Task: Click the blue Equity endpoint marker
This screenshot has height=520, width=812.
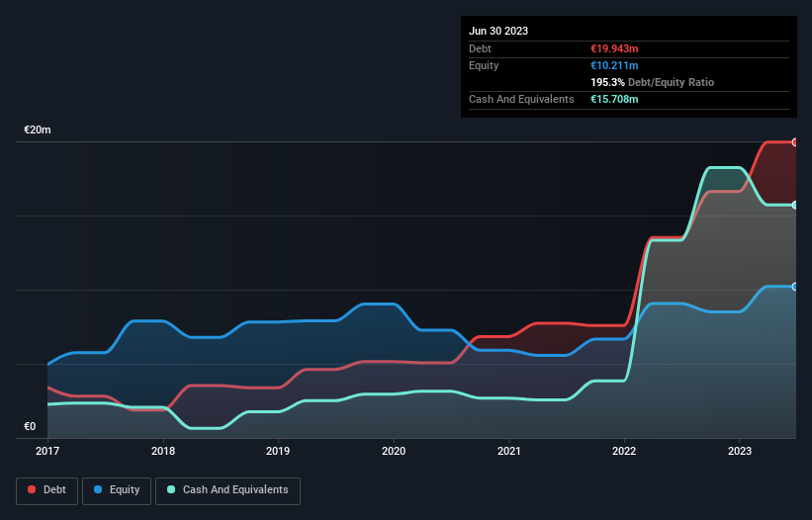Action: click(x=795, y=287)
